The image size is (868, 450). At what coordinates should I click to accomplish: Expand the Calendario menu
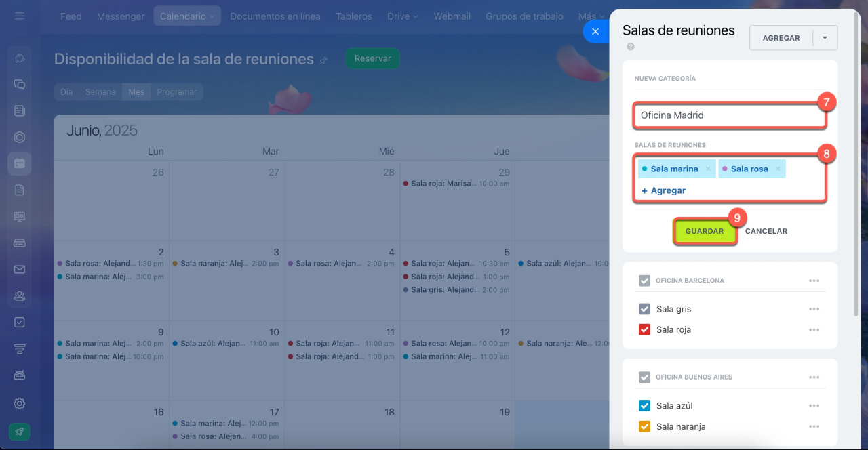187,16
